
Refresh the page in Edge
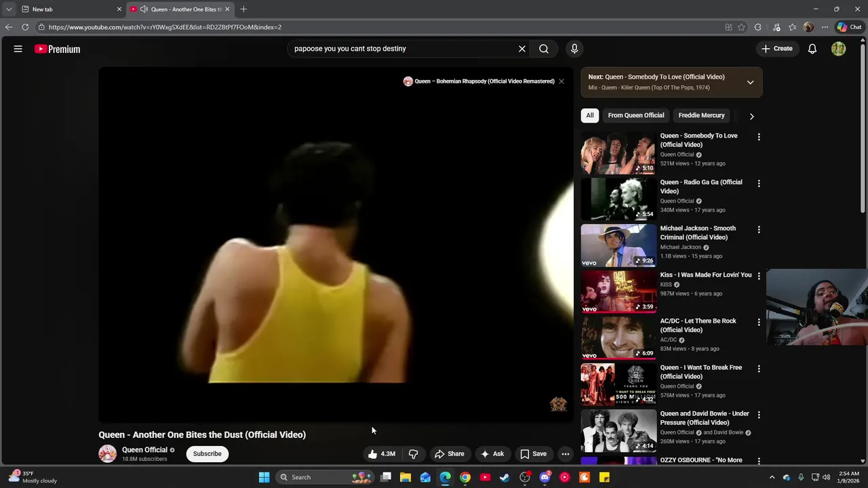coord(25,27)
